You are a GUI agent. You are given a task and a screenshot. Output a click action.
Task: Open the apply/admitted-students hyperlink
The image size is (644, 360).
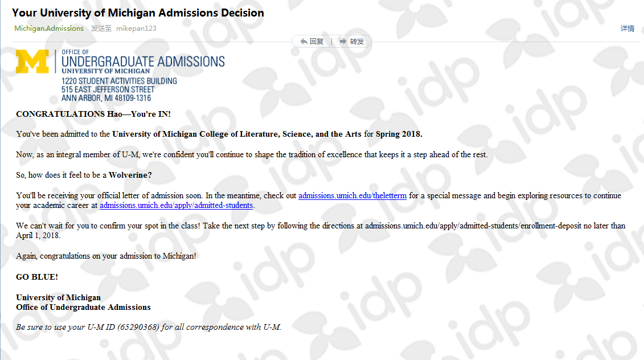[x=176, y=206]
